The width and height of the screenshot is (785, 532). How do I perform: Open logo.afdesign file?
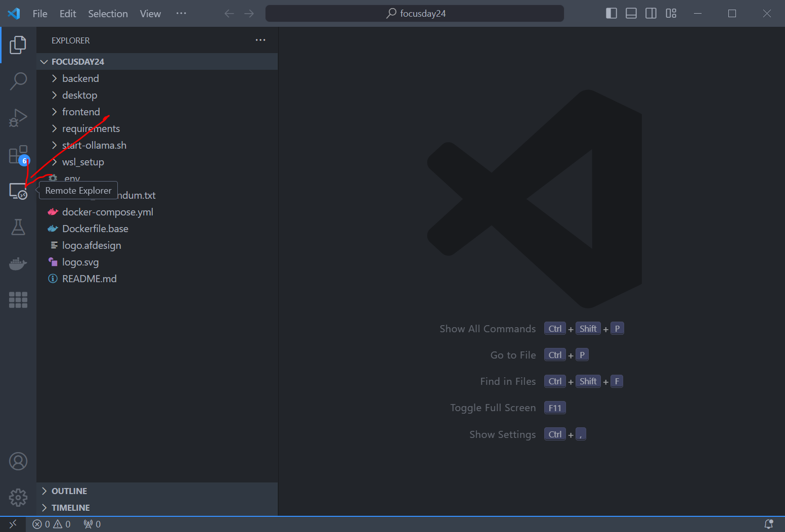(157, 245)
